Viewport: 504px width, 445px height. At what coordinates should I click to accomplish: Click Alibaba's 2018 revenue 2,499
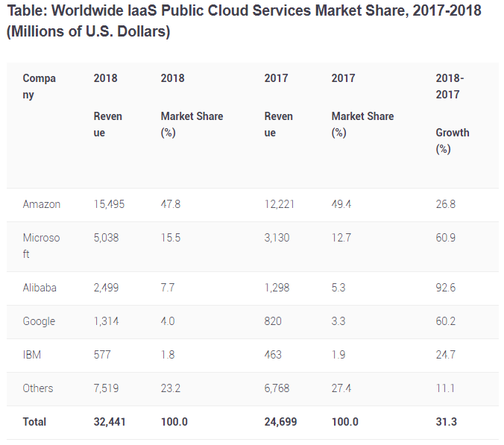[x=106, y=288]
